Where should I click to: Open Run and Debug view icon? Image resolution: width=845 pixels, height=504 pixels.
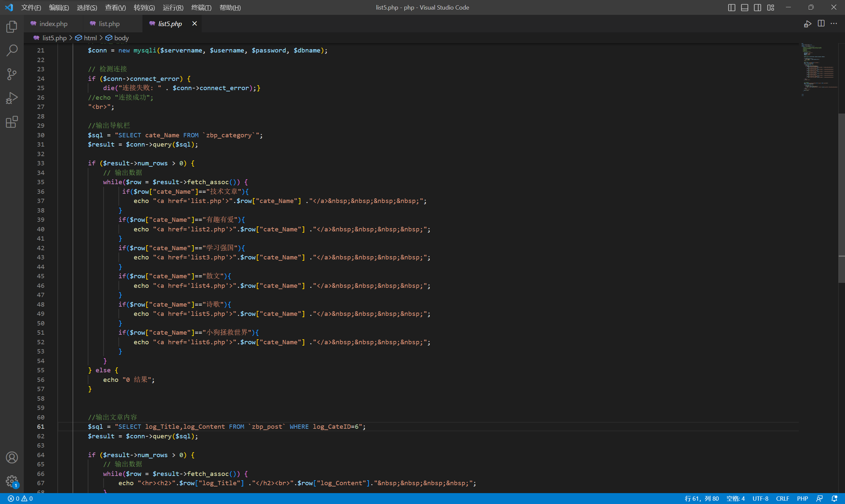click(12, 98)
